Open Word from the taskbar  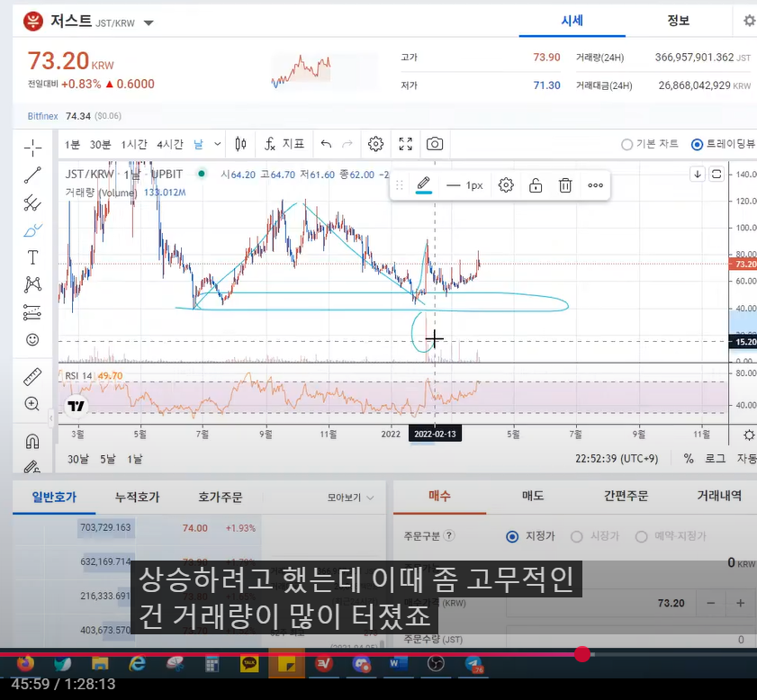click(x=397, y=664)
